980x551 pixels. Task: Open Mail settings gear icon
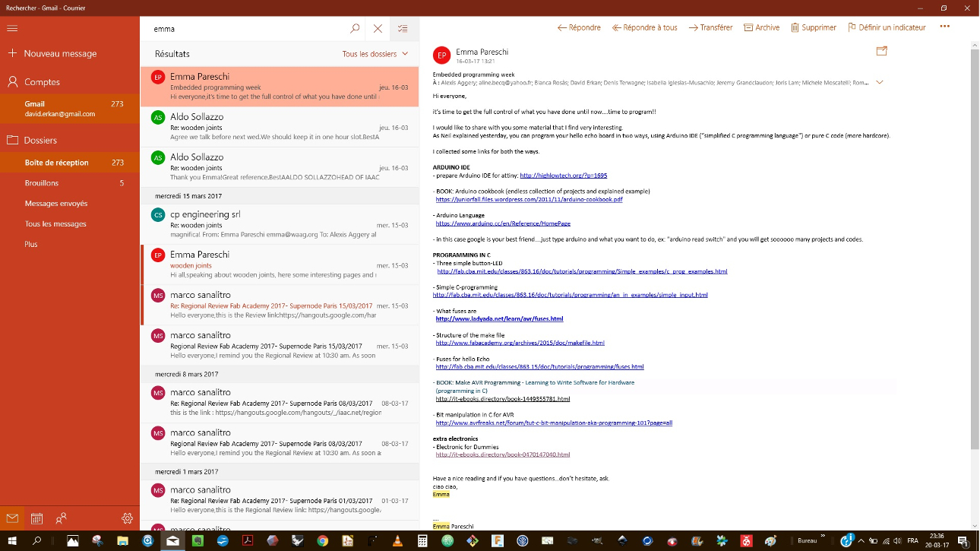[128, 518]
